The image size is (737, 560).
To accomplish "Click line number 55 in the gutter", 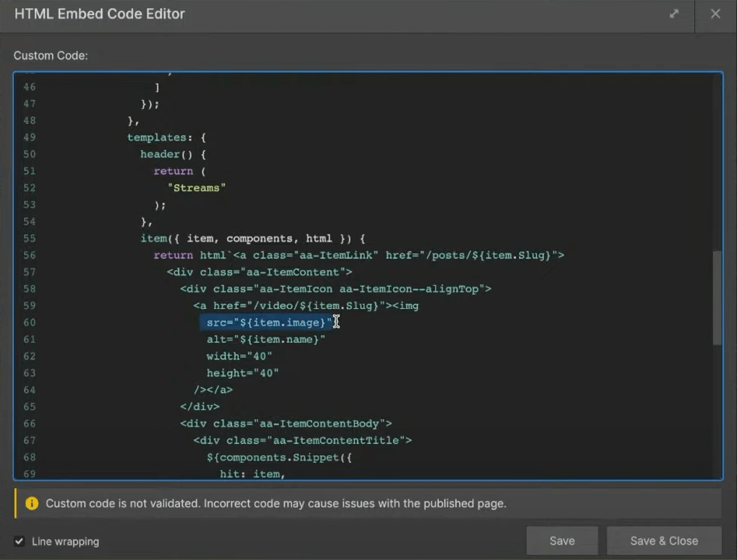I will [29, 238].
